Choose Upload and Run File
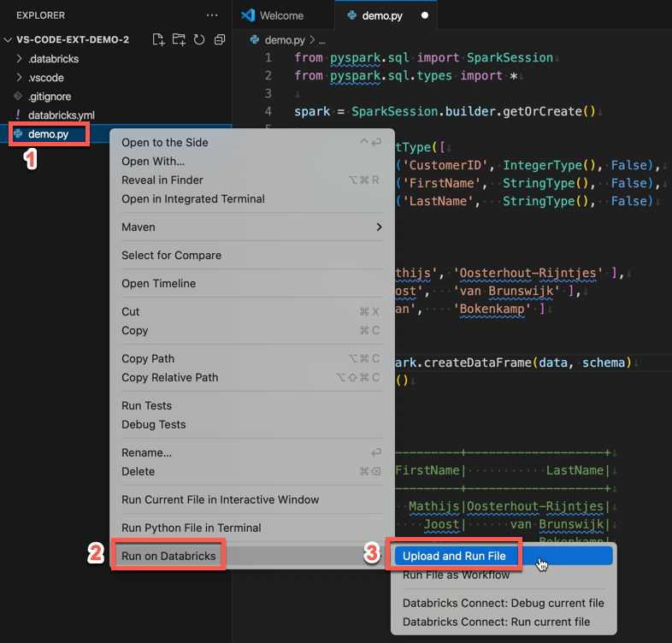 (454, 556)
